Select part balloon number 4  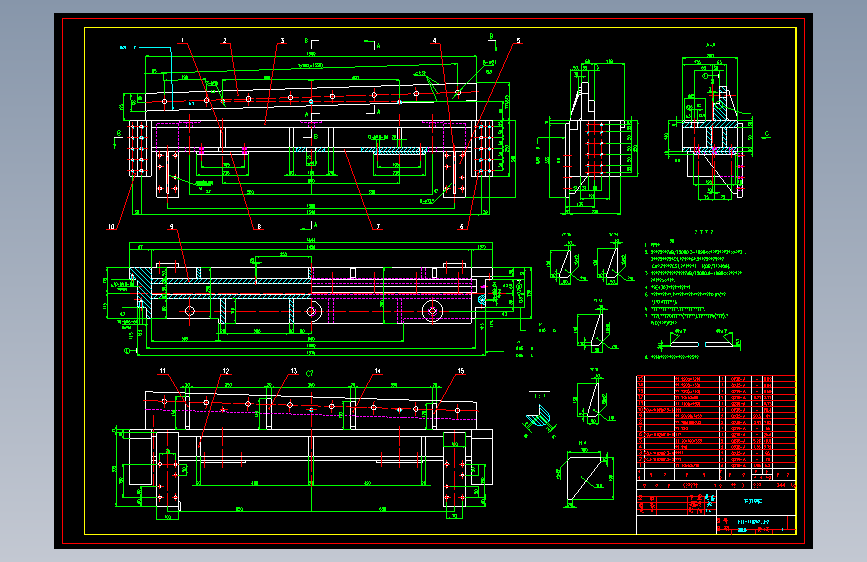pyautogui.click(x=435, y=40)
